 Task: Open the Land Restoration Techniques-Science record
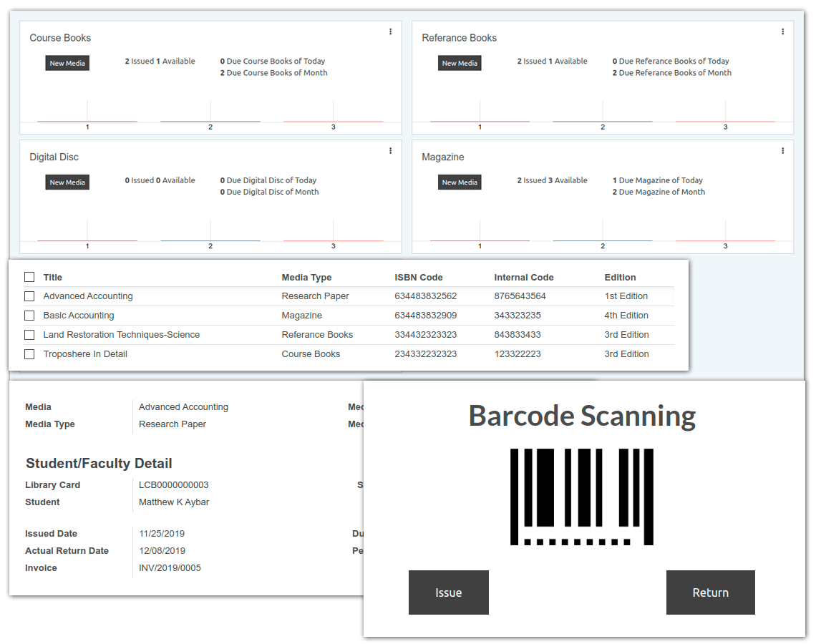coord(121,334)
